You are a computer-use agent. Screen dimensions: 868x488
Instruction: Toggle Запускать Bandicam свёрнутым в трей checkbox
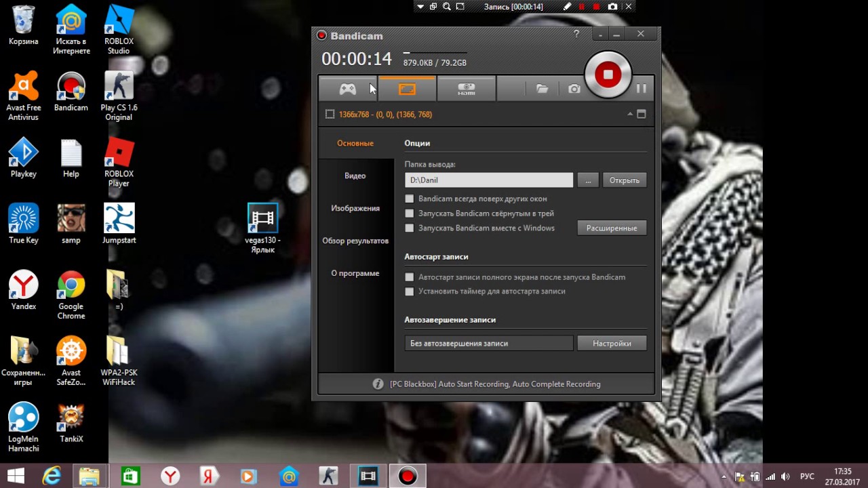point(409,213)
